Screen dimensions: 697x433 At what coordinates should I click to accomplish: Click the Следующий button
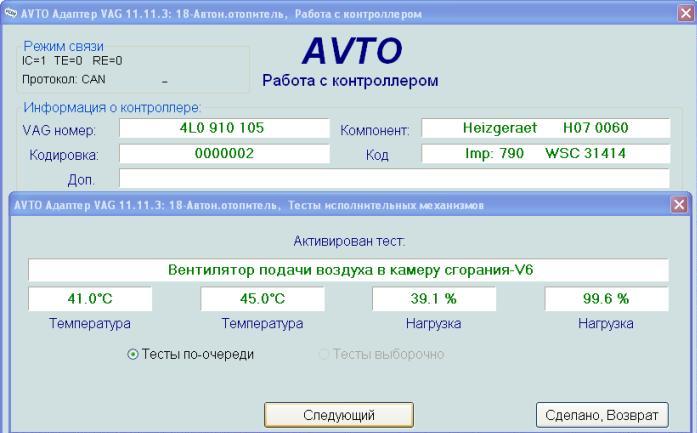(339, 415)
